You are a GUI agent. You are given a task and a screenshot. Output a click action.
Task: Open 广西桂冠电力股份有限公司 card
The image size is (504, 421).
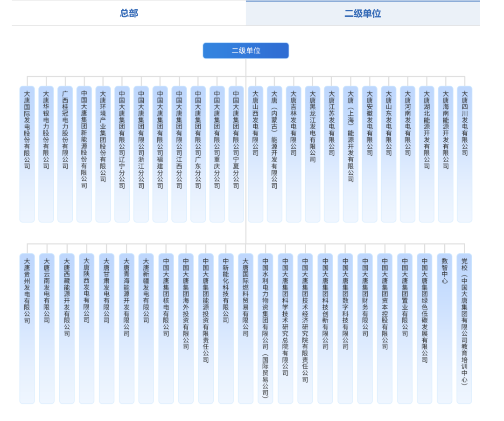point(65,154)
